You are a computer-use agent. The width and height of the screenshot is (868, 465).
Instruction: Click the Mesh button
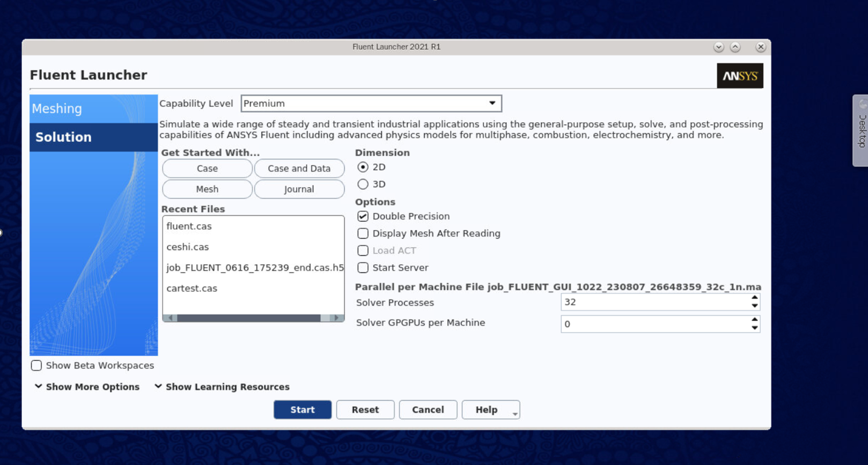pyautogui.click(x=207, y=189)
